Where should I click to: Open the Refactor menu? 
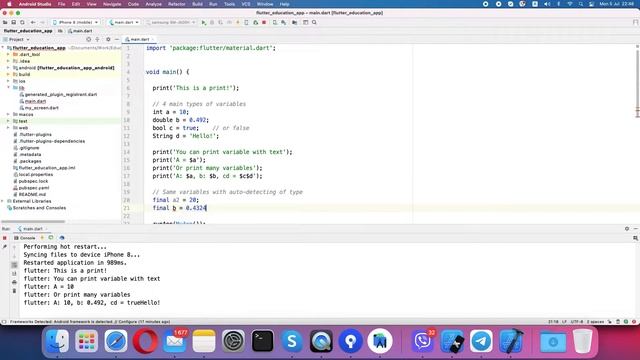[x=176, y=4]
